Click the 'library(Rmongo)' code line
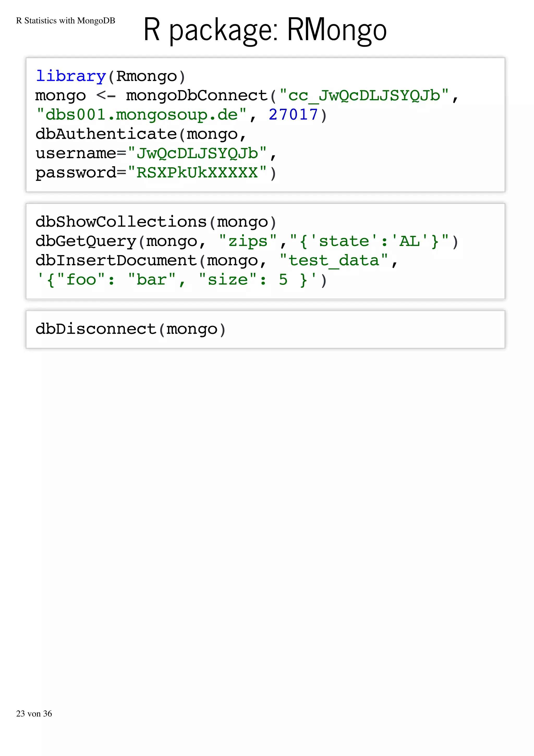This screenshot has height=756, width=534. coord(111,76)
